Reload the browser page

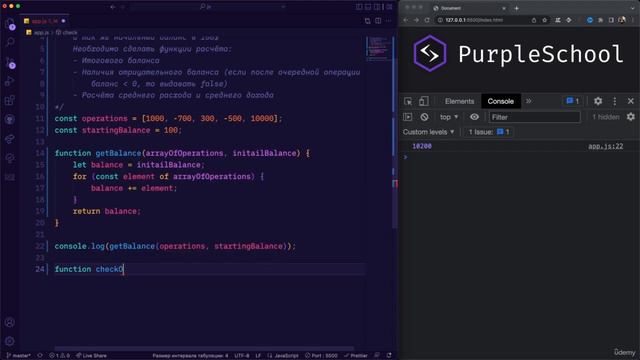pyautogui.click(x=427, y=20)
